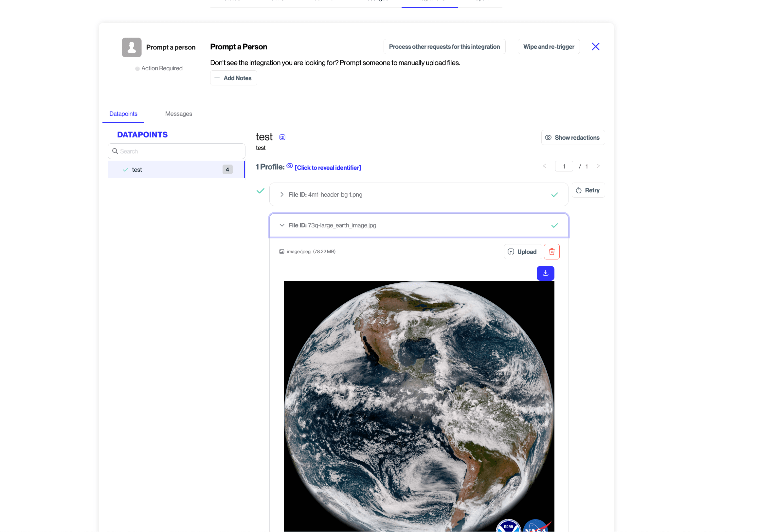Download the earth image
758x532 pixels.
[x=545, y=273]
